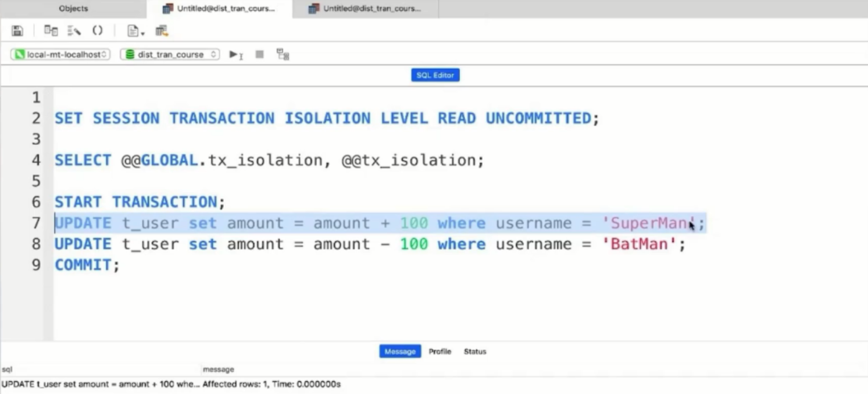This screenshot has width=868, height=394.
Task: Open the local-mt-localhost connection dropdown
Action: [60, 54]
